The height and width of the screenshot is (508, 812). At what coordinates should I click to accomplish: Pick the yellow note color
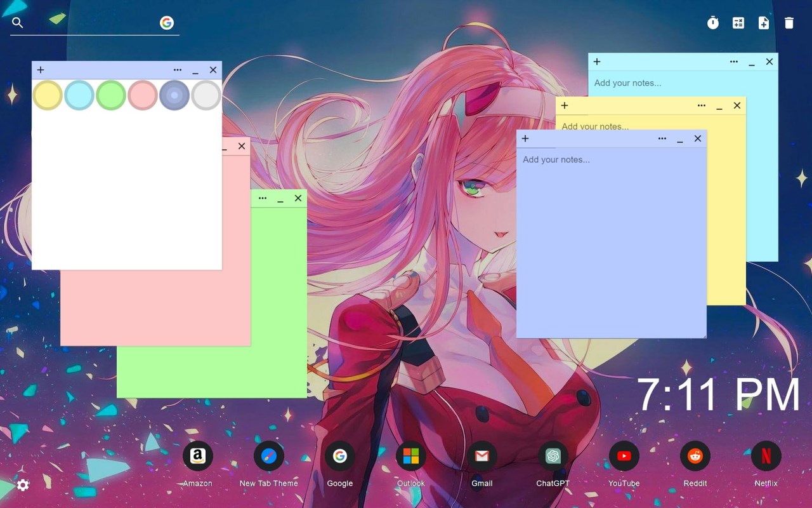tap(48, 95)
